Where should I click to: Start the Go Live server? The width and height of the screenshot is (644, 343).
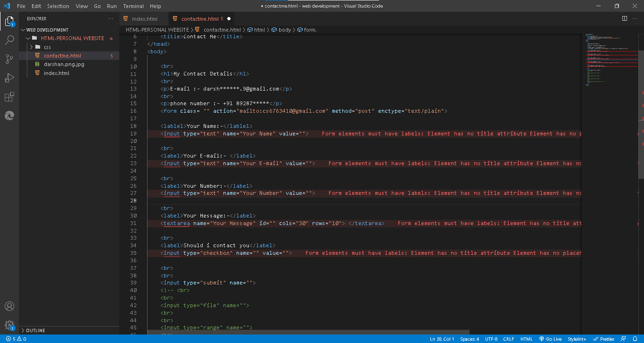click(550, 339)
